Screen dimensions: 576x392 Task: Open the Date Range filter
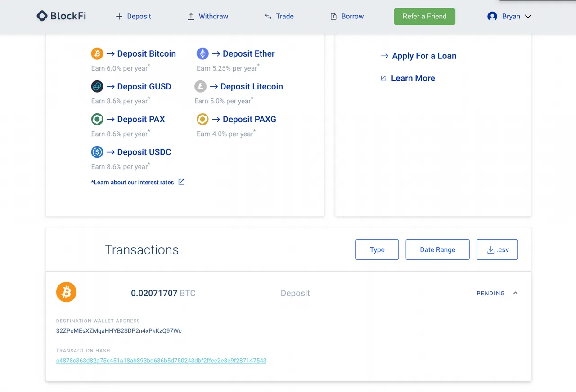pos(437,249)
